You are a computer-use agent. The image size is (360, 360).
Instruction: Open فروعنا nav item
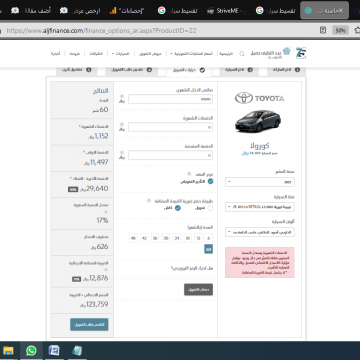(x=75, y=54)
